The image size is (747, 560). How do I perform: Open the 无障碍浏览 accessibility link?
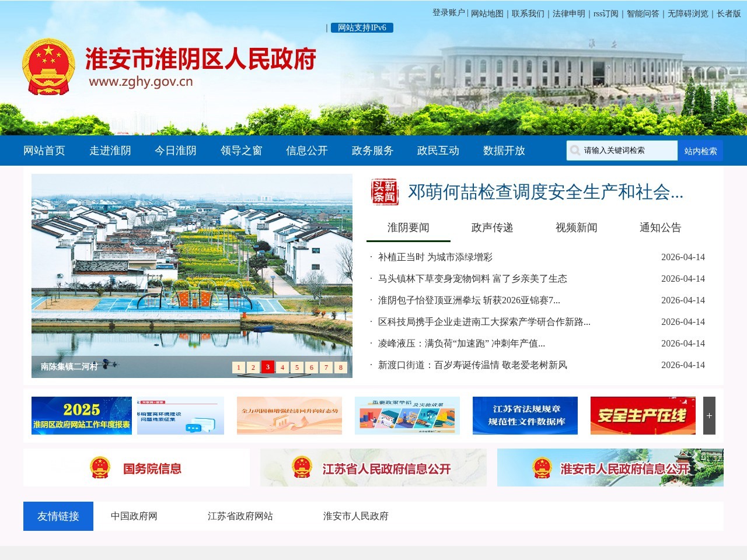[688, 13]
